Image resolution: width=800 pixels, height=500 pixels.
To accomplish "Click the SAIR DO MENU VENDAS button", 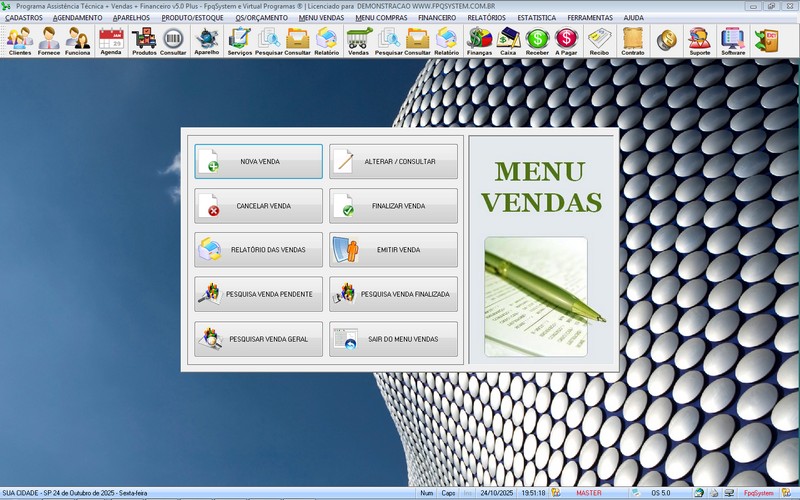I will click(393, 339).
